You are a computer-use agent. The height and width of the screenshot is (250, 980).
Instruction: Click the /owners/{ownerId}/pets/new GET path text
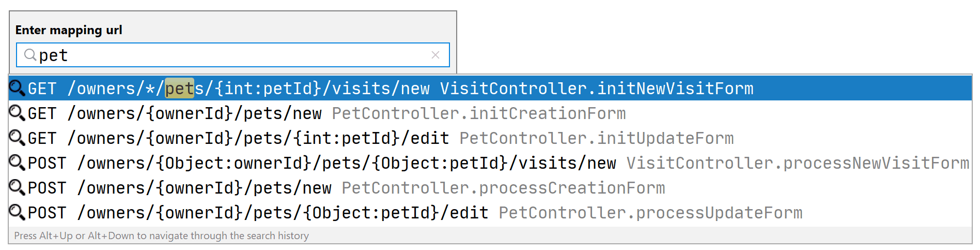[194, 113]
